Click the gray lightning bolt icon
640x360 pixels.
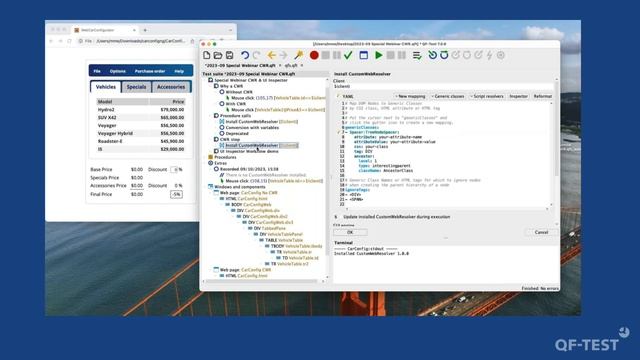[489, 55]
